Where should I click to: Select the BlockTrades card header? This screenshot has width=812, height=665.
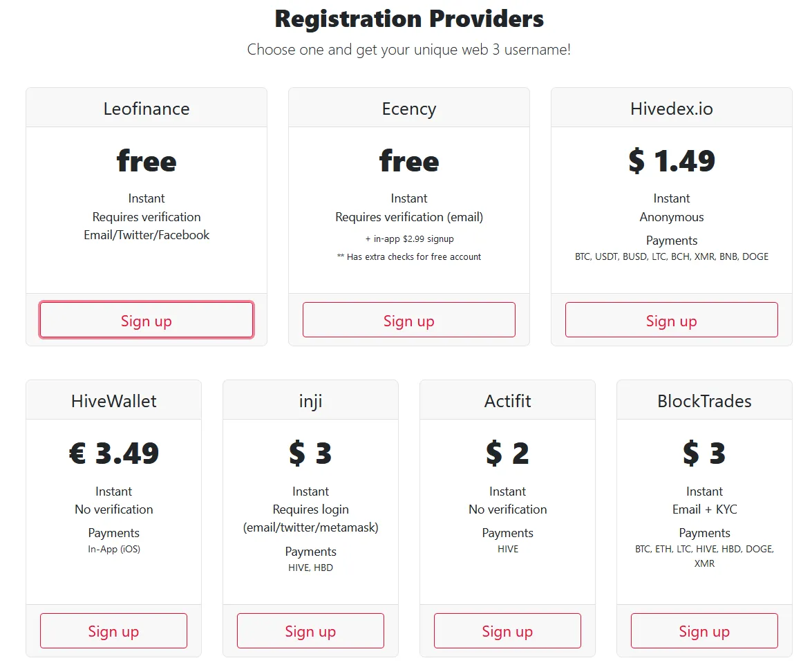tap(704, 400)
